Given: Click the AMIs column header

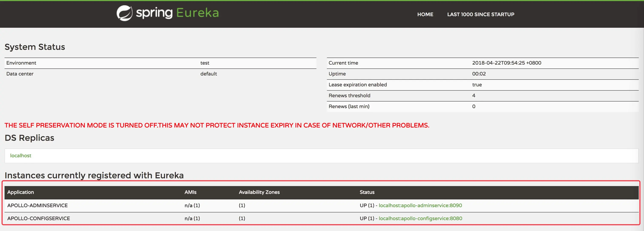Looking at the screenshot, I should point(190,192).
